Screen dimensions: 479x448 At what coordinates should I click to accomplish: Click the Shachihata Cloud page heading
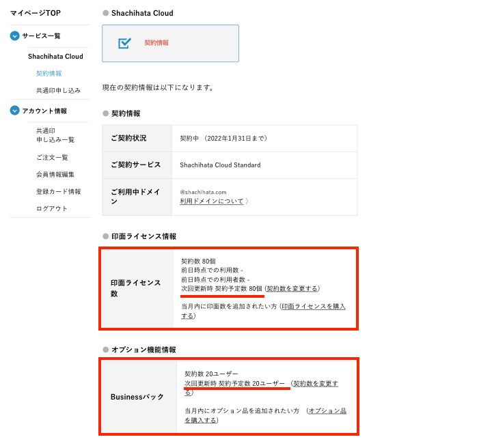[142, 13]
